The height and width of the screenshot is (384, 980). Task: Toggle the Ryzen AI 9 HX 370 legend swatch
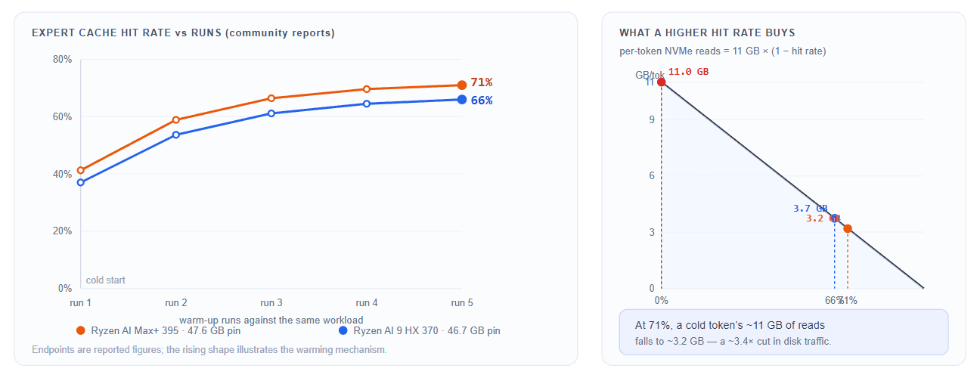[x=343, y=331]
